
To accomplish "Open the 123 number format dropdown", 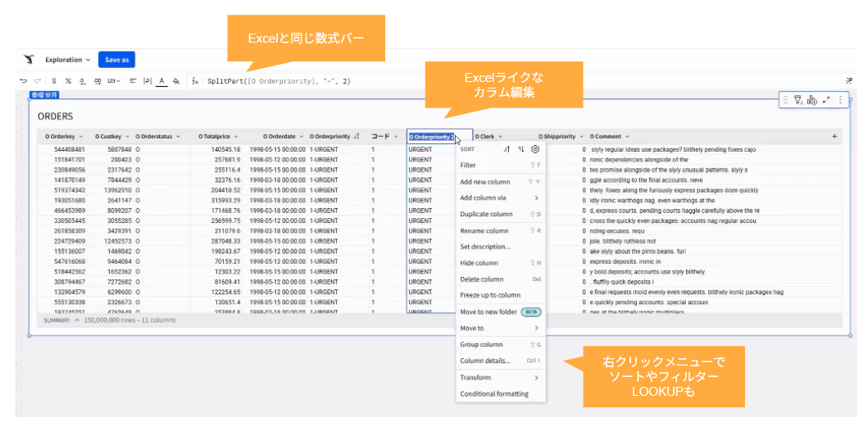I will click(x=113, y=81).
